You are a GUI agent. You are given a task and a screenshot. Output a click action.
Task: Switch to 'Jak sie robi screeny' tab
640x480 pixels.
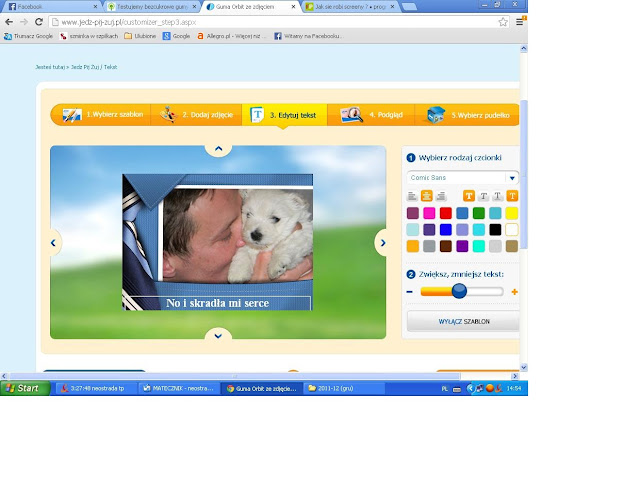click(x=350, y=7)
